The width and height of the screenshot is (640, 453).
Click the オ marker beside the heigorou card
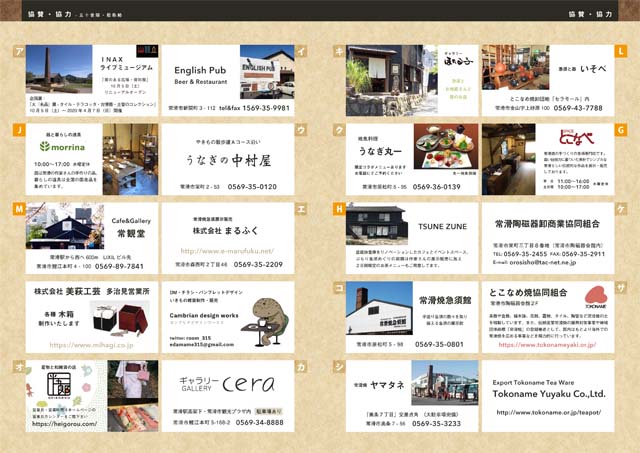click(x=19, y=366)
